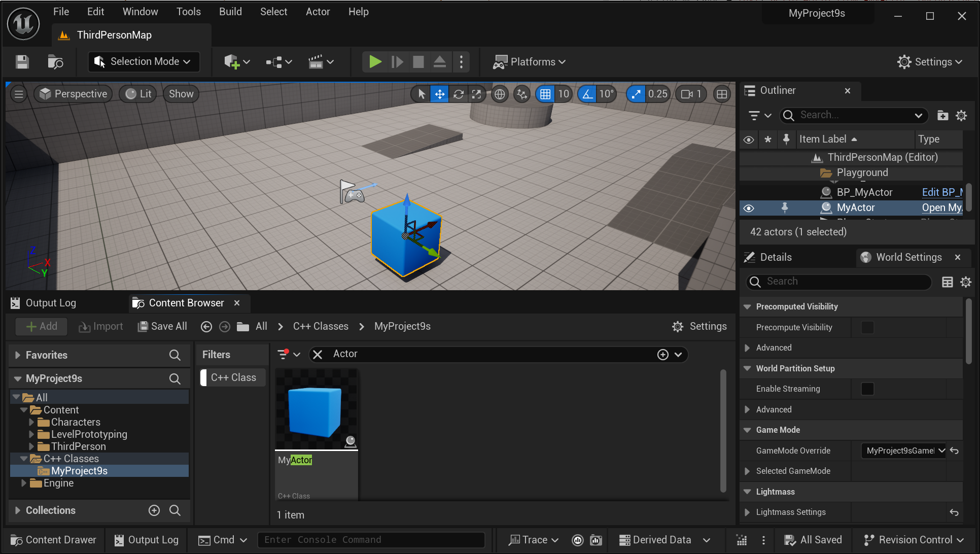Open the File menu
Screen dimensions: 980x554
coord(61,12)
